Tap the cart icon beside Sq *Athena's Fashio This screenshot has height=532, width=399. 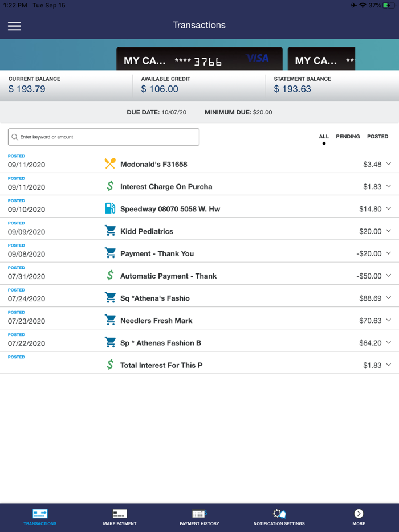(x=110, y=298)
